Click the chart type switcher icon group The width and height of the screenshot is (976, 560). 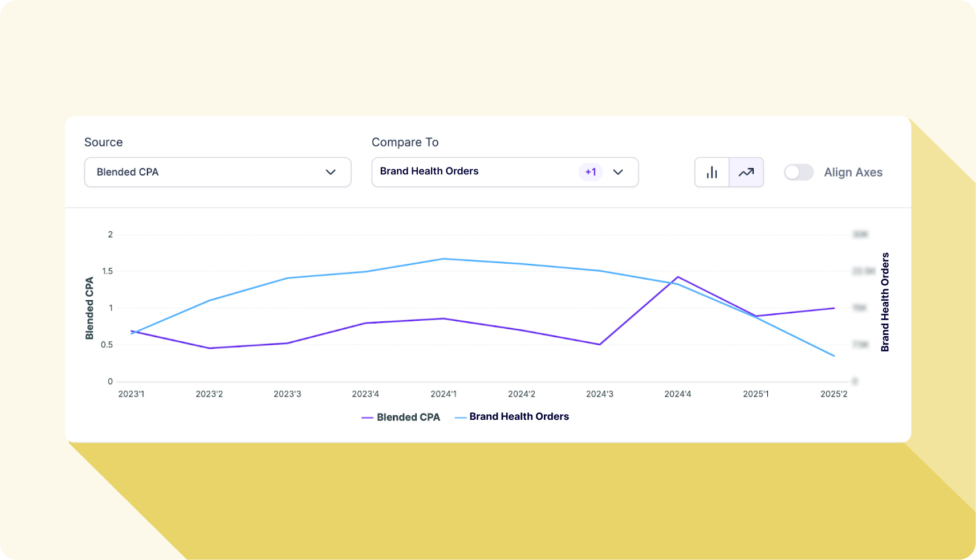pyautogui.click(x=729, y=172)
